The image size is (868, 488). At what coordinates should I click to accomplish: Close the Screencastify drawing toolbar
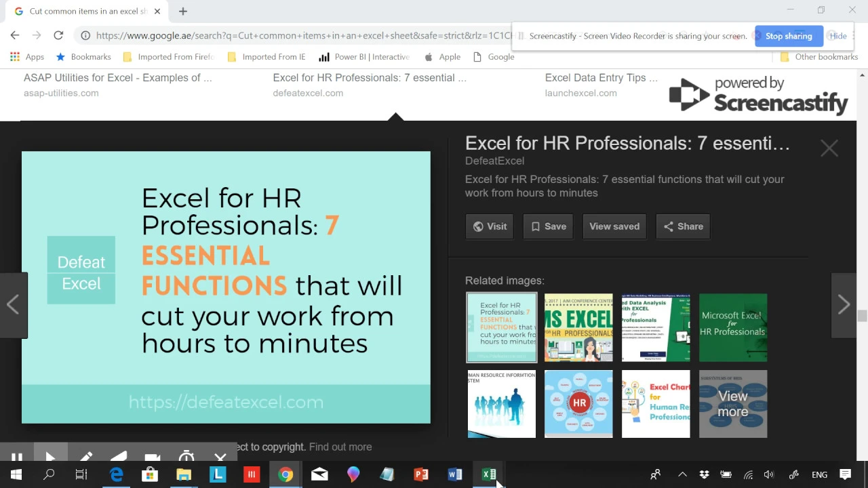tap(220, 457)
